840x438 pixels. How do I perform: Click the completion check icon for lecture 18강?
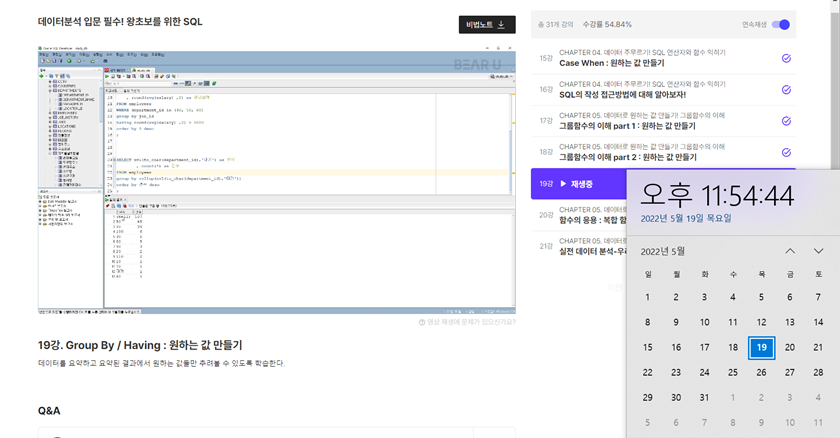(786, 153)
